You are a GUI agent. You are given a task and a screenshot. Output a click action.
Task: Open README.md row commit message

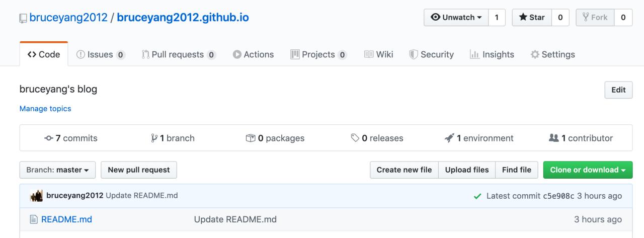(235, 219)
